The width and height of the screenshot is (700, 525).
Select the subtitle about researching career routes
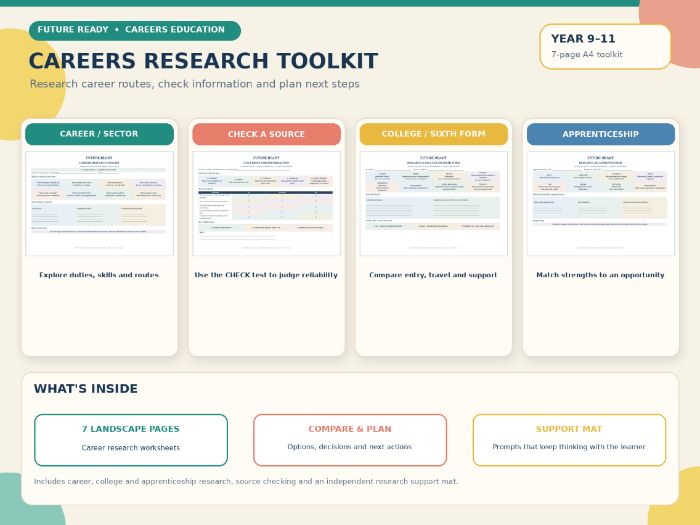point(195,84)
